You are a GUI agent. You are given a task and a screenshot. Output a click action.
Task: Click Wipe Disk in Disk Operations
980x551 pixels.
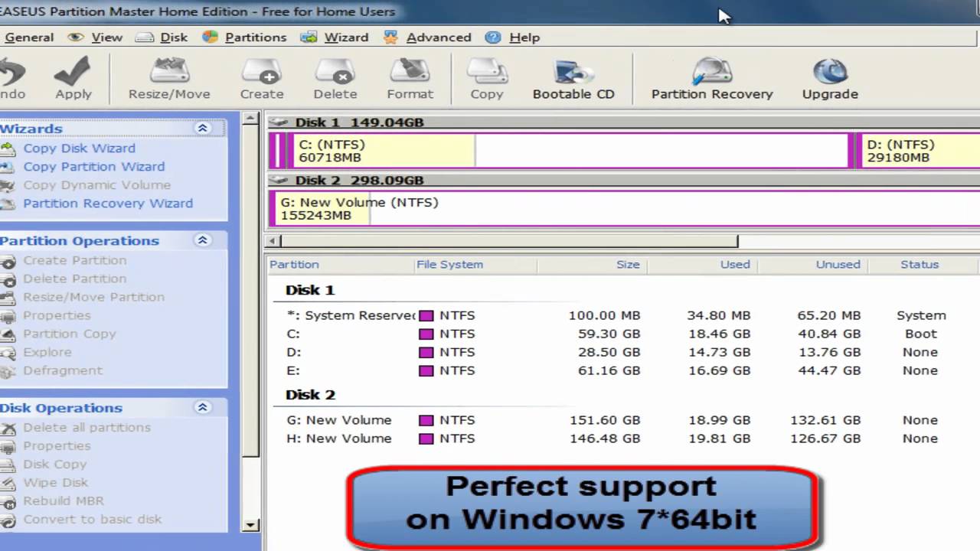pyautogui.click(x=55, y=482)
